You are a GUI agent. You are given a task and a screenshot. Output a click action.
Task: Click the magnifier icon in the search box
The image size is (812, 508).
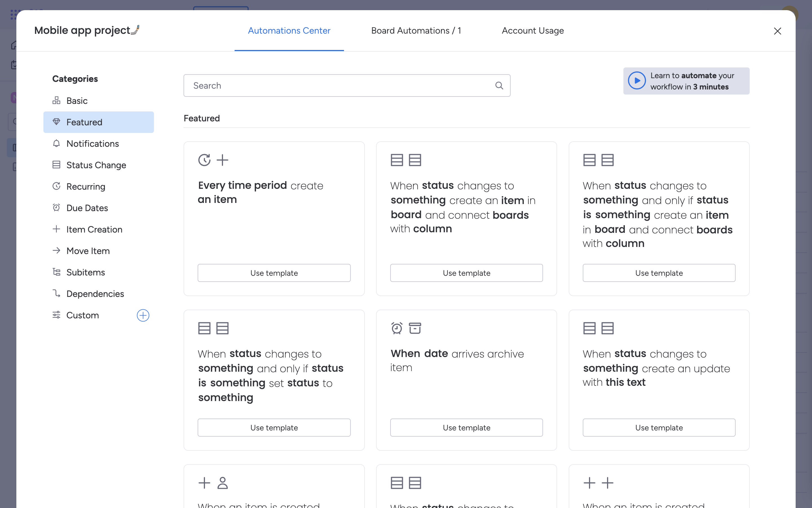coord(499,86)
